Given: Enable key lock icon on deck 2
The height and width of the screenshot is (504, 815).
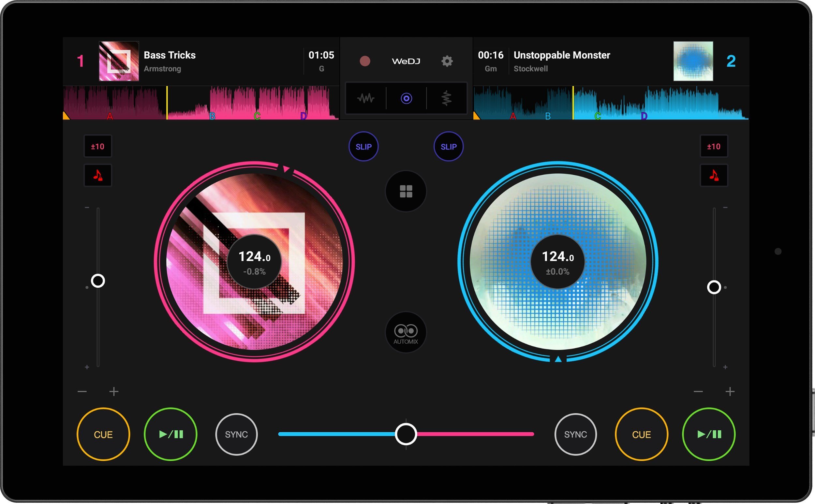Looking at the screenshot, I should (714, 175).
